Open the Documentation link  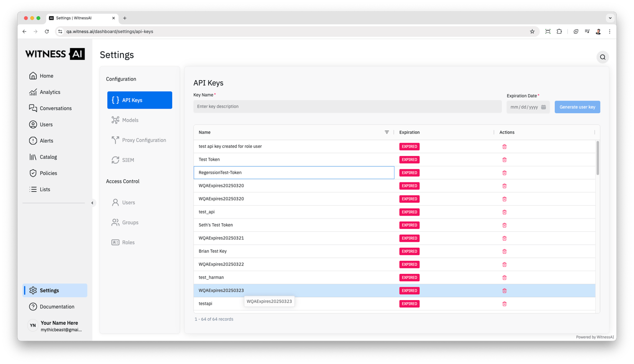coord(57,307)
